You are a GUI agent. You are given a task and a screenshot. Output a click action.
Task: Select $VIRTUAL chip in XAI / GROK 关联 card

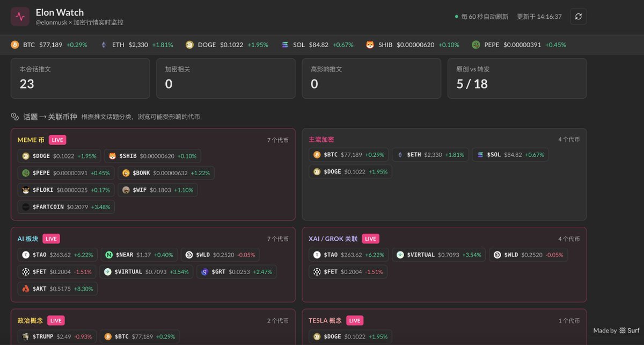click(x=439, y=255)
